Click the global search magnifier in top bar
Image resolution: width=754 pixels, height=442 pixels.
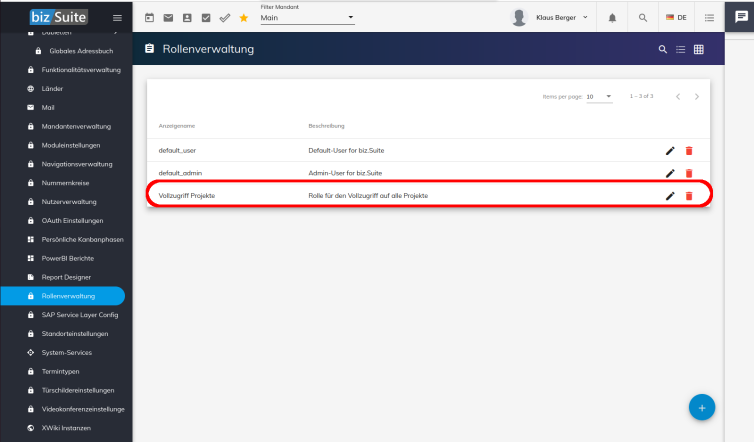643,18
